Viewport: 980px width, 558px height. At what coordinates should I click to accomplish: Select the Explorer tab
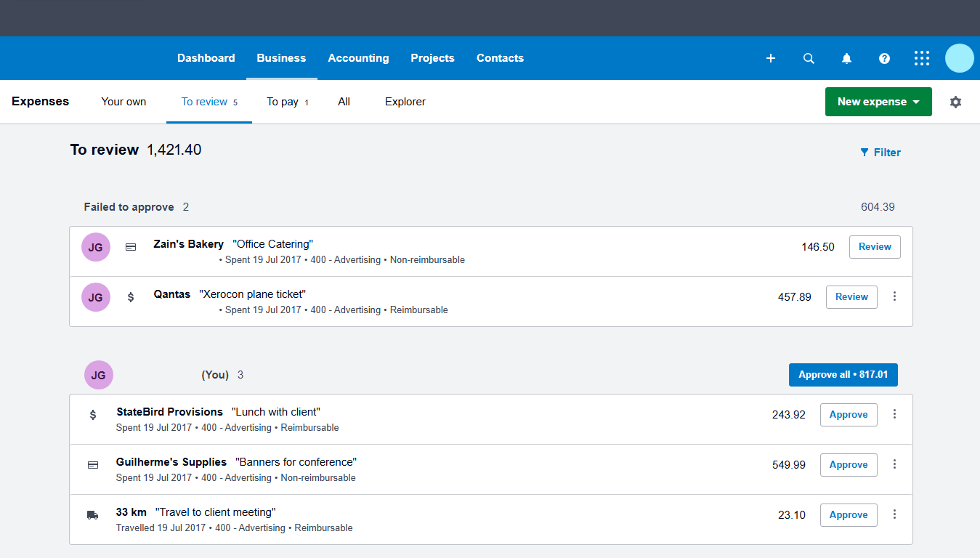tap(405, 102)
